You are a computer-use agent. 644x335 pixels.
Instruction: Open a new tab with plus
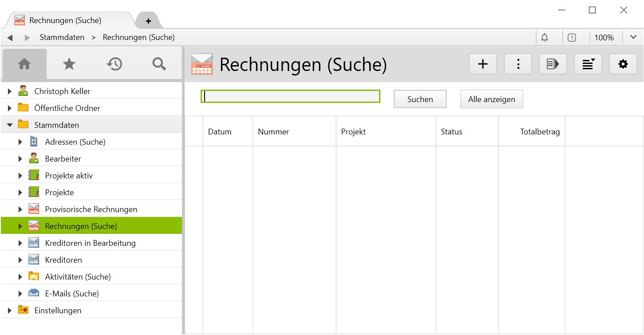[148, 21]
